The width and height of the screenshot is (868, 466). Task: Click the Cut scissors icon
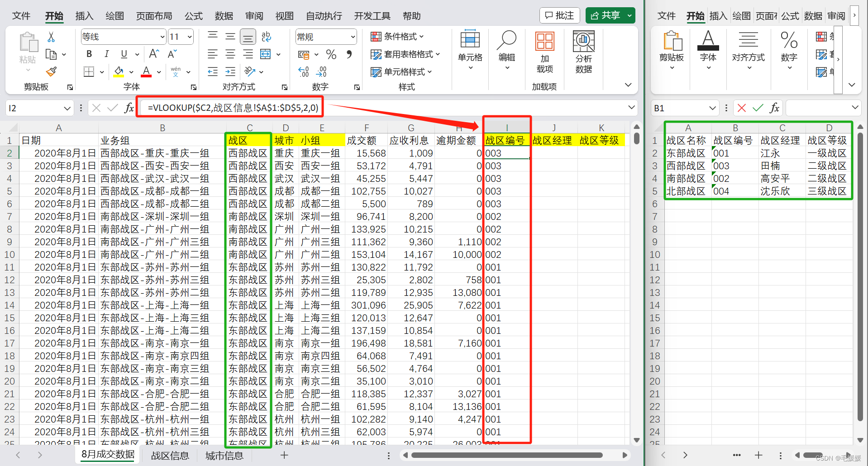(51, 37)
